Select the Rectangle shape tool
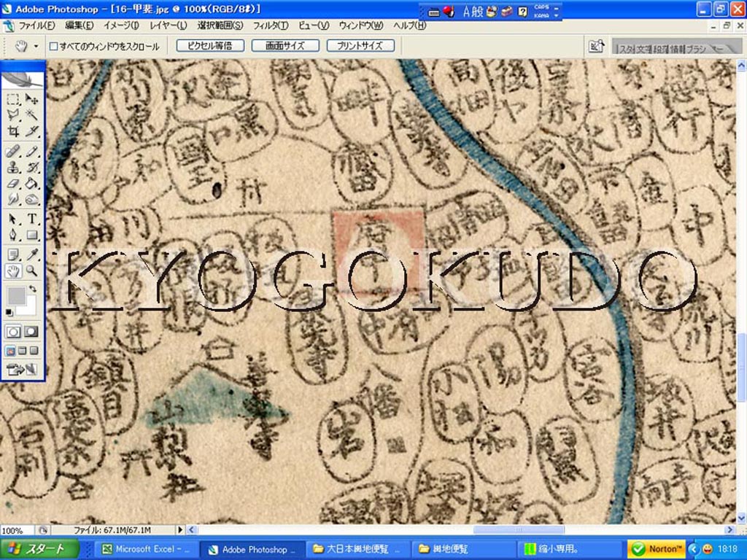 tap(31, 235)
